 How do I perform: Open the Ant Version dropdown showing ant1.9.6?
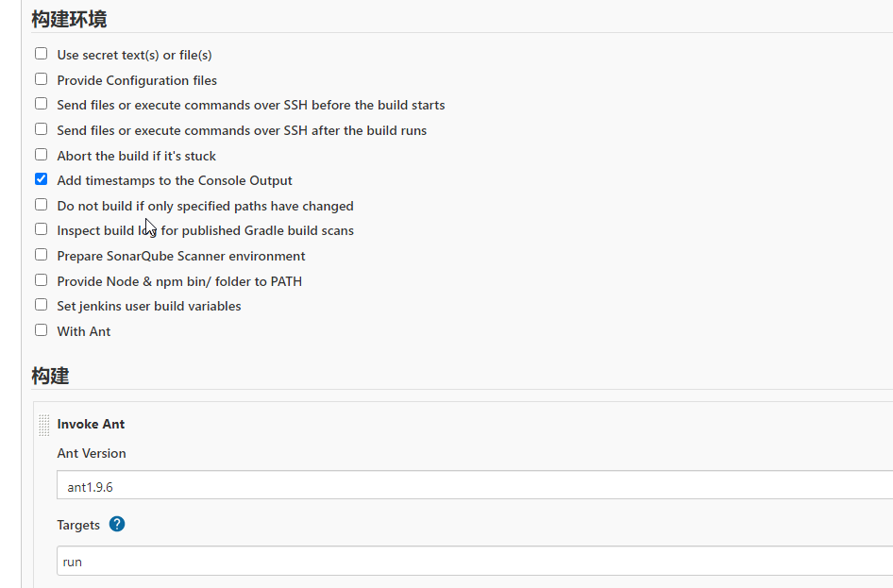pyautogui.click(x=472, y=486)
